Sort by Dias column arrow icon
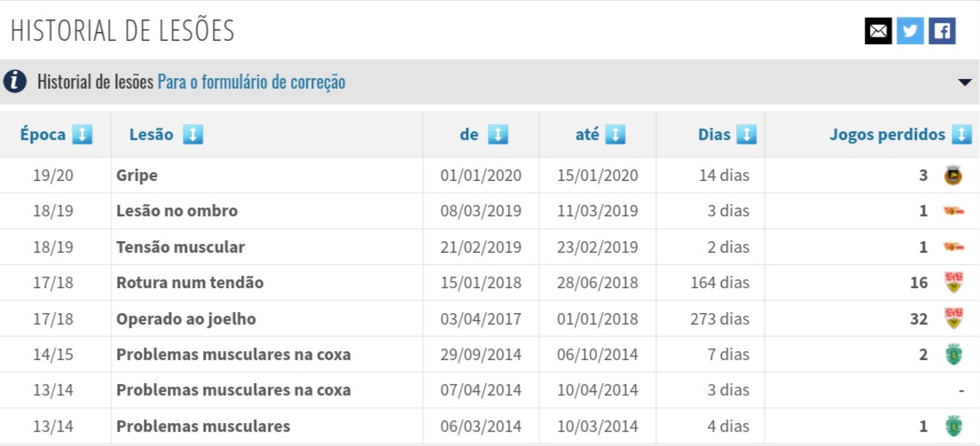The width and height of the screenshot is (980, 446). (747, 135)
